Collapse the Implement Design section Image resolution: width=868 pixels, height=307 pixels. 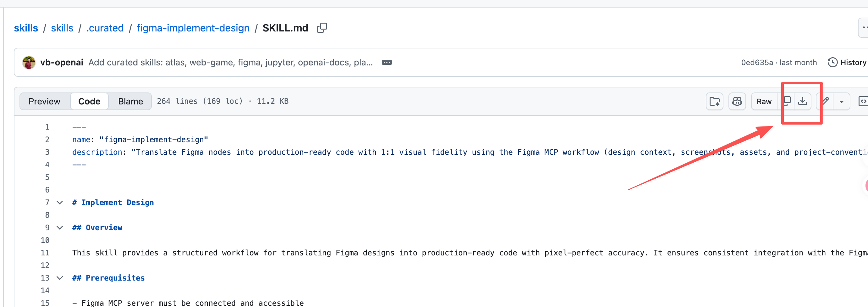[x=60, y=203]
